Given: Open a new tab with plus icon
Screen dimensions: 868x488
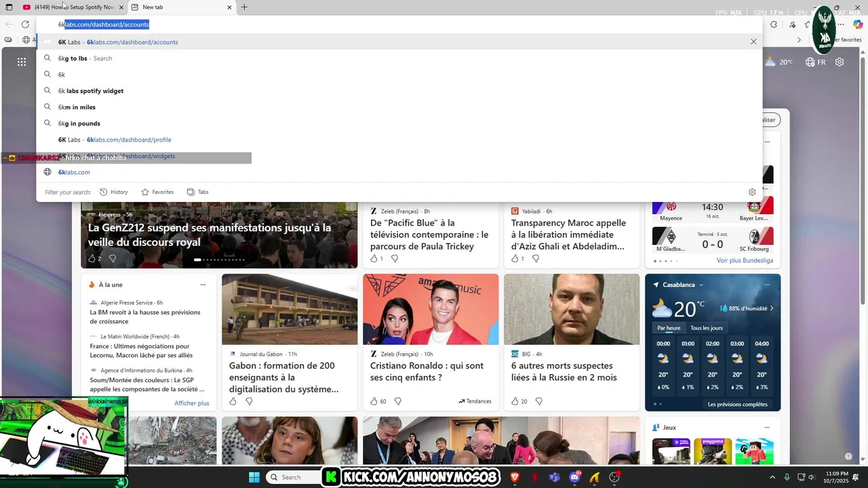Looking at the screenshot, I should [244, 7].
